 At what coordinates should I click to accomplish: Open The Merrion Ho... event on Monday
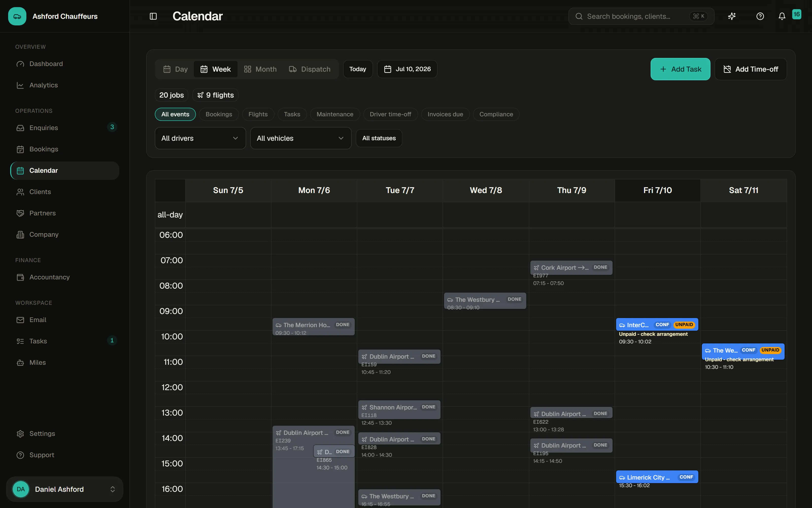[313, 327]
